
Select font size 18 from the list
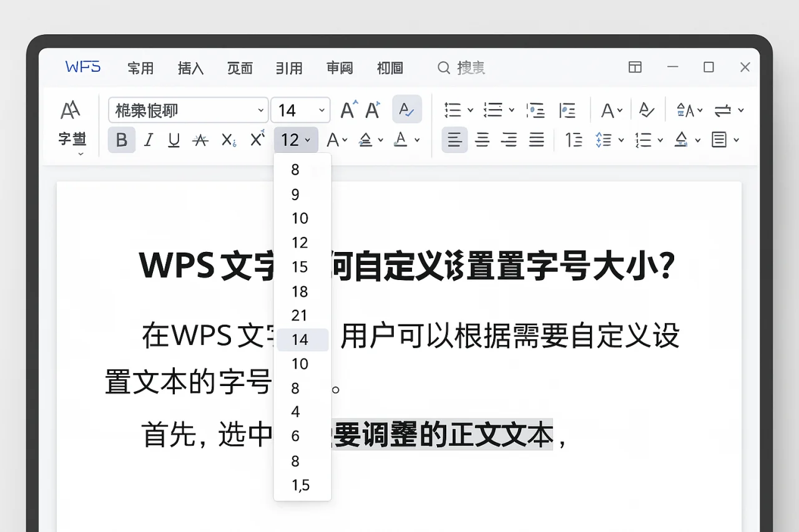(x=300, y=291)
